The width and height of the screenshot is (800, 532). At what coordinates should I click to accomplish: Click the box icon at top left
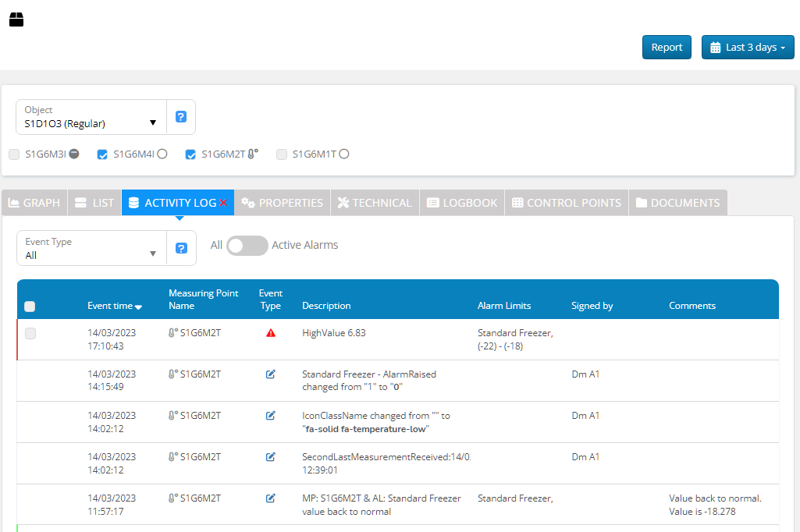tap(16, 20)
